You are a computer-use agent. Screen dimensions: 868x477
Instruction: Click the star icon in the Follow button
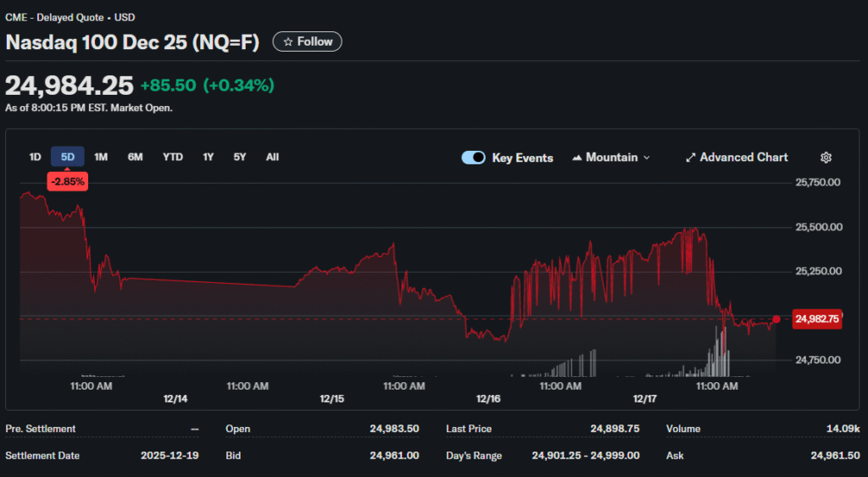coord(288,42)
